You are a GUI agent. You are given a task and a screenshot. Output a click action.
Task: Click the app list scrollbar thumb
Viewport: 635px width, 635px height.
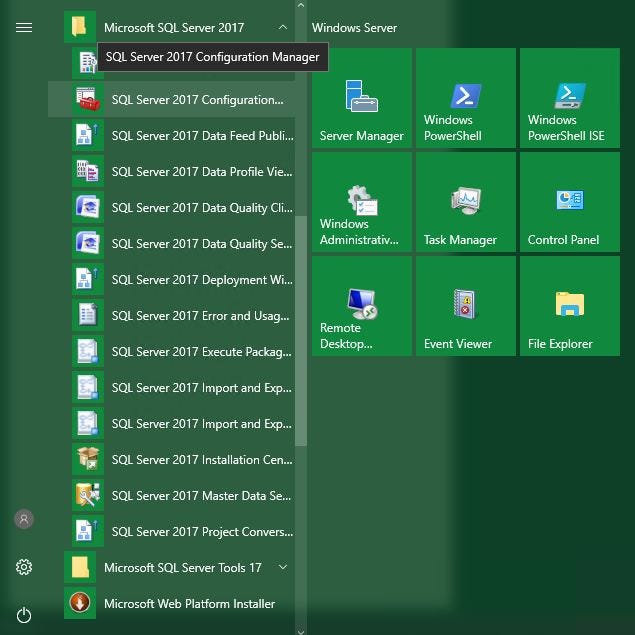(x=301, y=331)
